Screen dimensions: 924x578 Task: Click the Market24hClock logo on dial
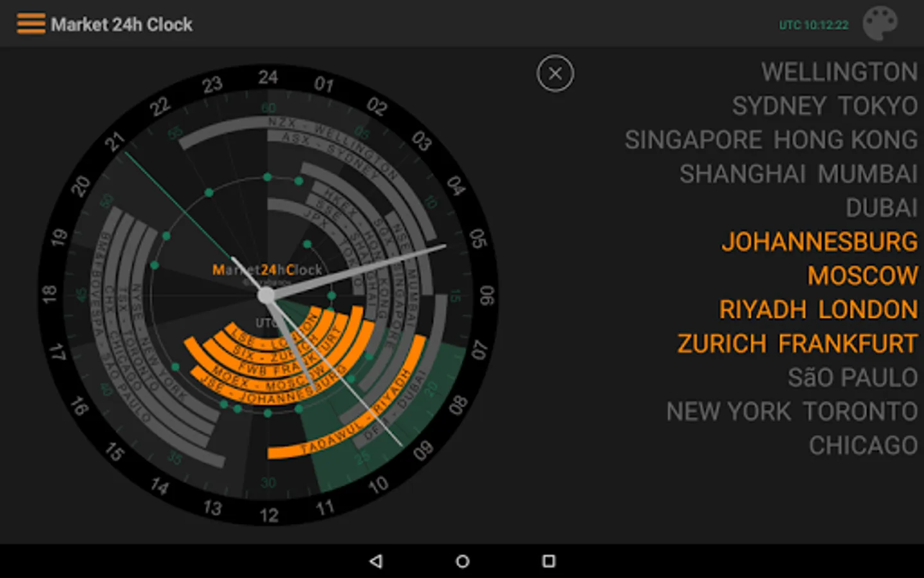[267, 270]
